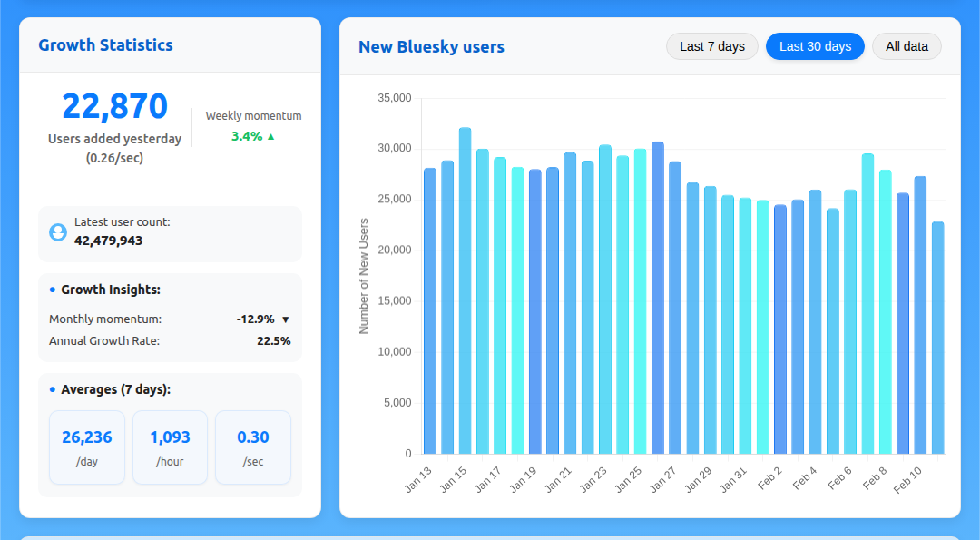Click the 1,093 per hour average card
Image resolution: width=980 pixels, height=540 pixels.
(170, 447)
